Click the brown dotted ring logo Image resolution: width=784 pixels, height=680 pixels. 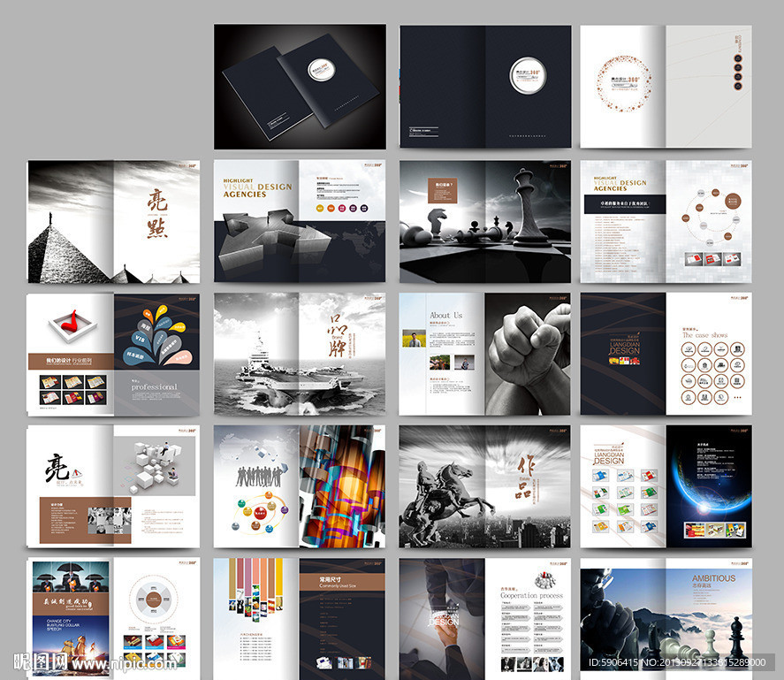[624, 84]
